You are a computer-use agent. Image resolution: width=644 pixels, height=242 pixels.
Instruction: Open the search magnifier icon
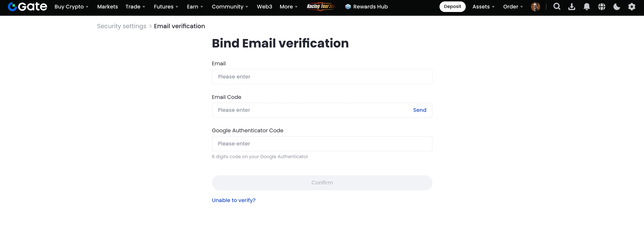coord(557,7)
